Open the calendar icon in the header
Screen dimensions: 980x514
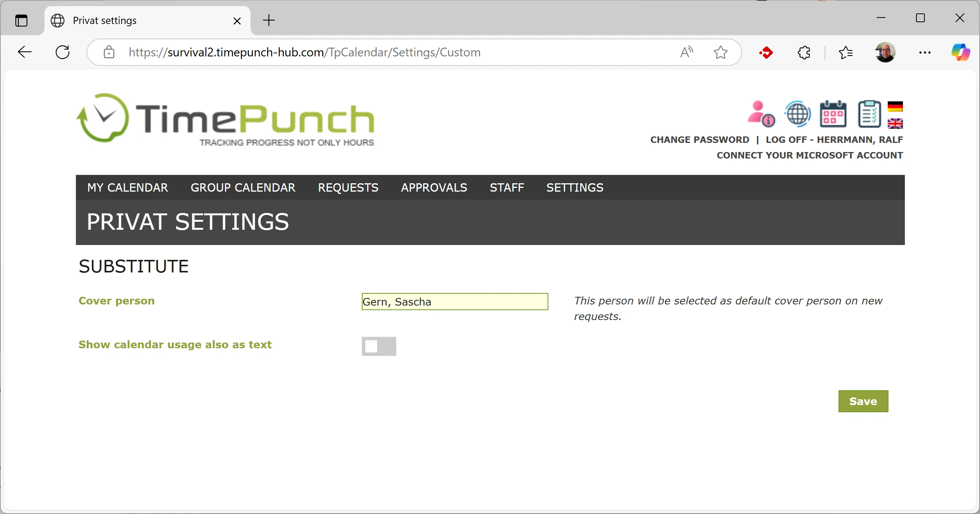click(x=833, y=114)
